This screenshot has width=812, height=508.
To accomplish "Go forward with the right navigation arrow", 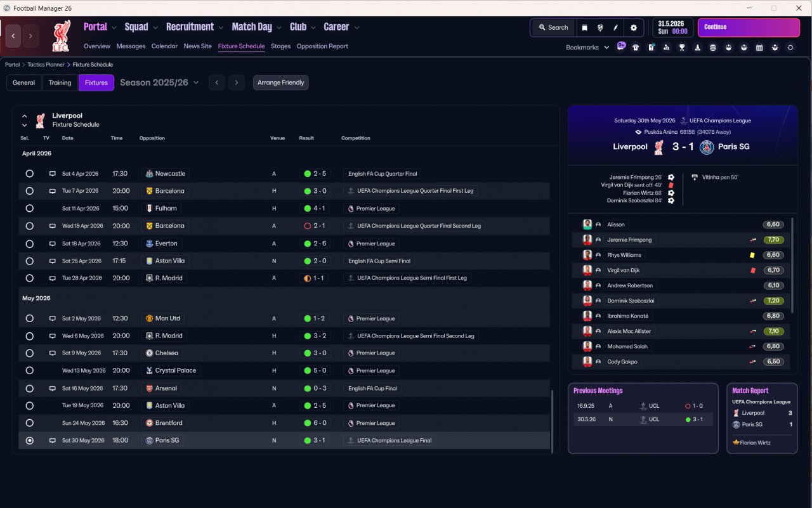I will 30,36.
